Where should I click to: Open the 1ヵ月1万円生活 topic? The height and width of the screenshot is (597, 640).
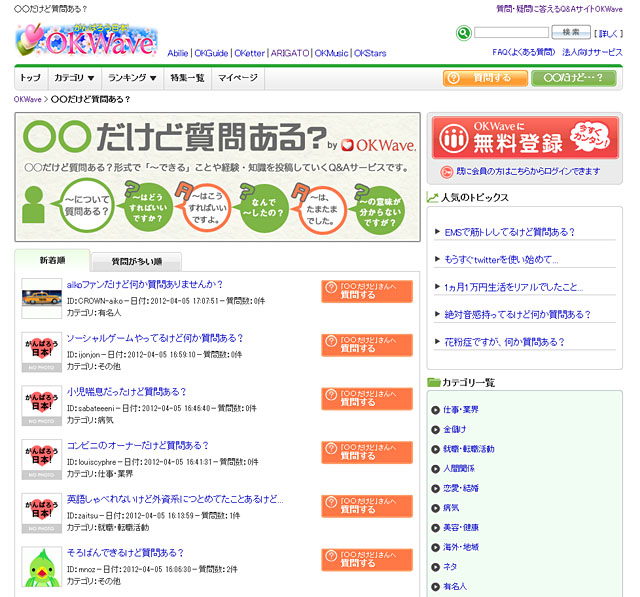pos(513,287)
